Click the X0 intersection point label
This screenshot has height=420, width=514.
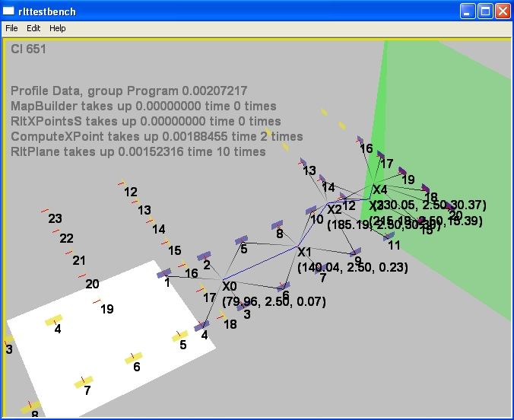coord(230,286)
